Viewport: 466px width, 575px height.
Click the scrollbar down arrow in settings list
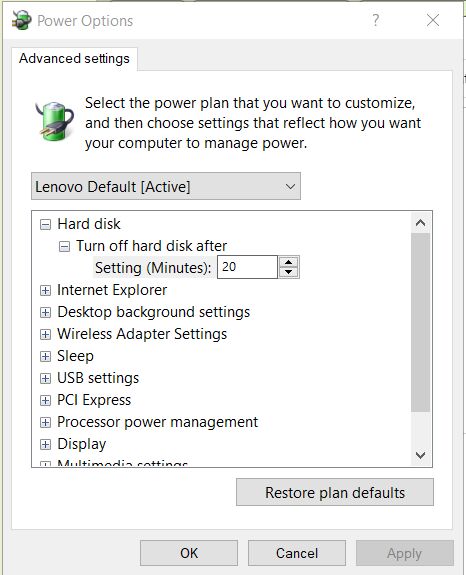(x=421, y=455)
